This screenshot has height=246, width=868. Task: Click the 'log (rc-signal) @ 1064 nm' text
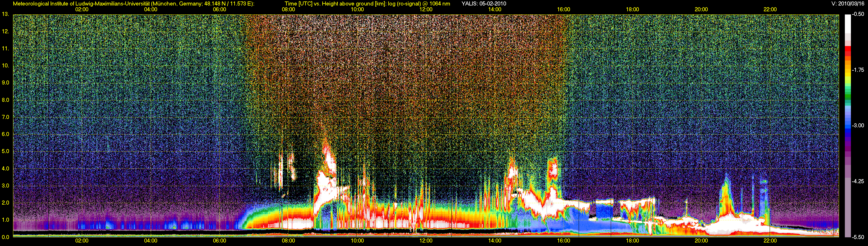tap(419, 4)
